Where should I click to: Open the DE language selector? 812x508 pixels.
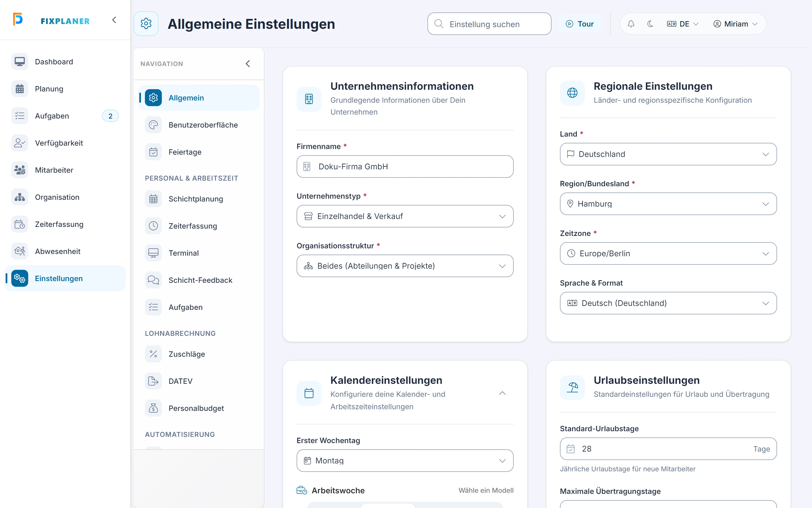click(x=683, y=24)
